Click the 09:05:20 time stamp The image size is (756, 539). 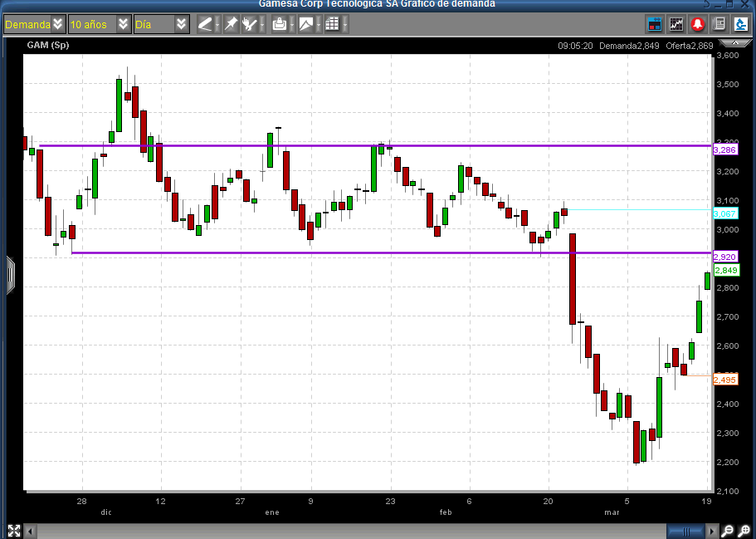coord(575,46)
